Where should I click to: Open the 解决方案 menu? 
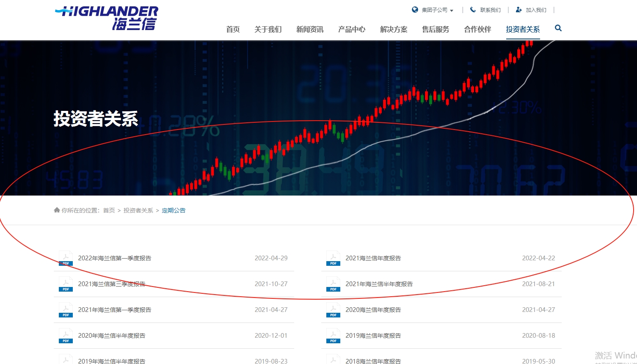[x=394, y=29]
